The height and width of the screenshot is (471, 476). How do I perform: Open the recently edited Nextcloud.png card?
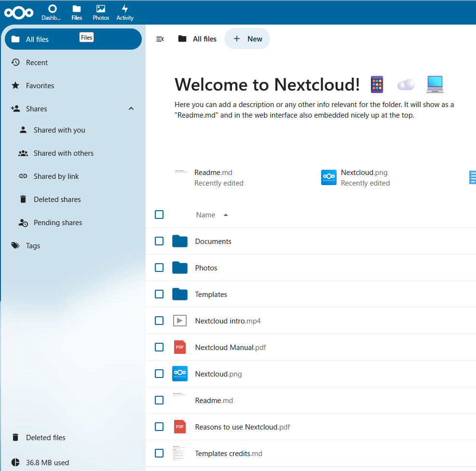[x=355, y=177]
